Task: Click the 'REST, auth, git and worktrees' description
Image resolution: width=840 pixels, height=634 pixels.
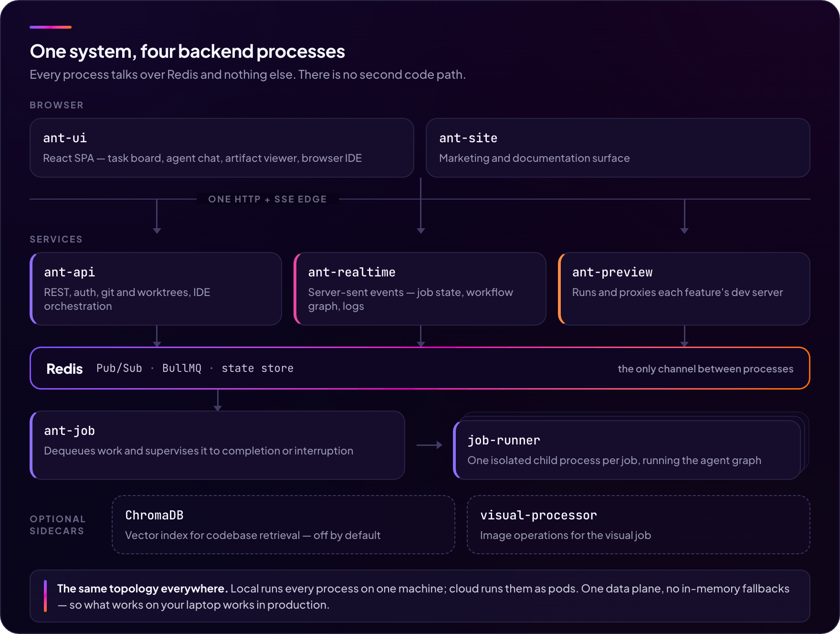Action: (127, 299)
